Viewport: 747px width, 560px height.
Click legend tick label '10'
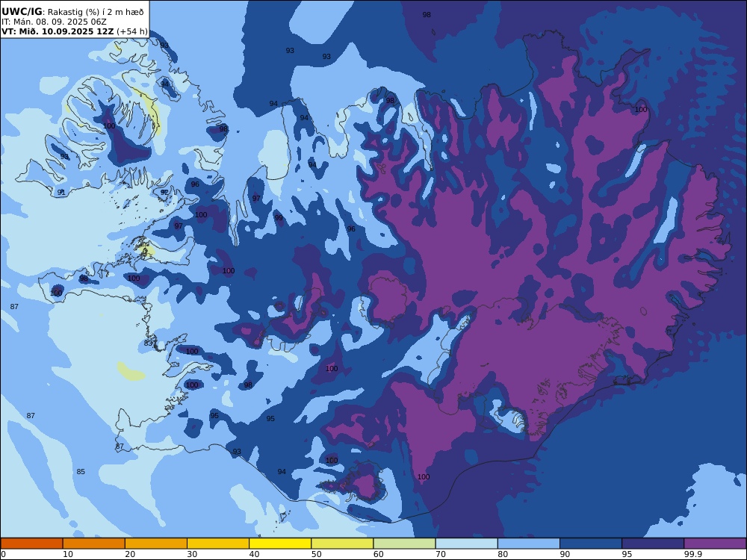68,554
